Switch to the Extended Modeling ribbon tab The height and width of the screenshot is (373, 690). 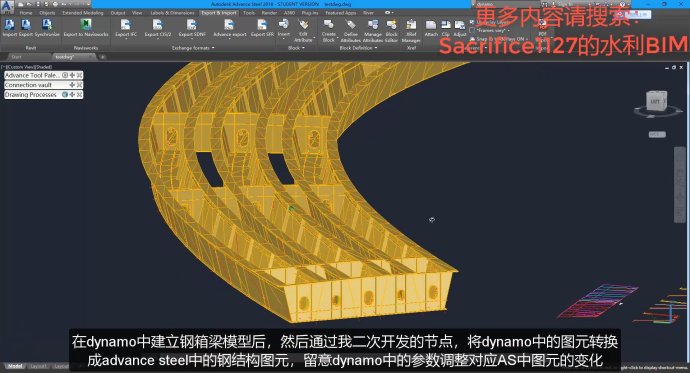[83, 13]
